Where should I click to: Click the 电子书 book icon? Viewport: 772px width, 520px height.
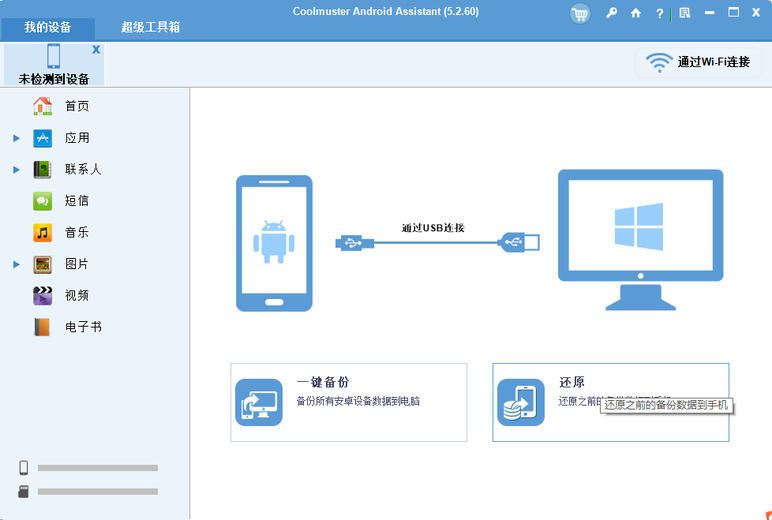pyautogui.click(x=42, y=327)
